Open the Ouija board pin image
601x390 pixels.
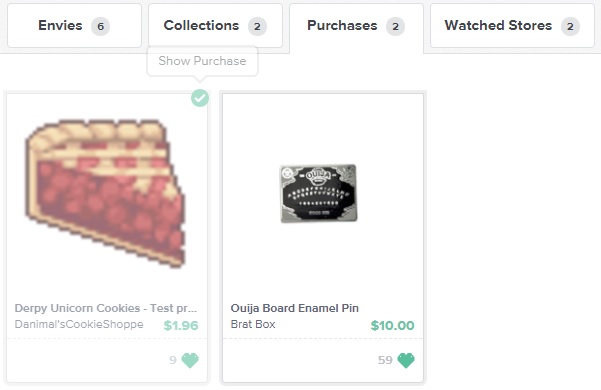tap(319, 193)
